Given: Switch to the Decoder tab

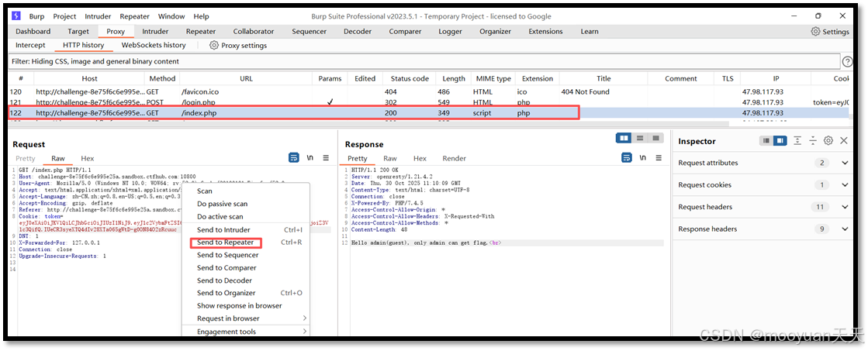Looking at the screenshot, I should pos(358,32).
